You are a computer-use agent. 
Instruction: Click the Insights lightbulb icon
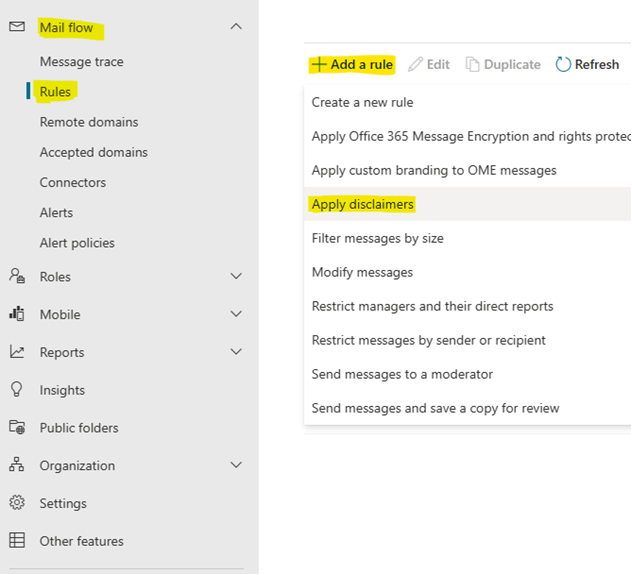coord(17,389)
